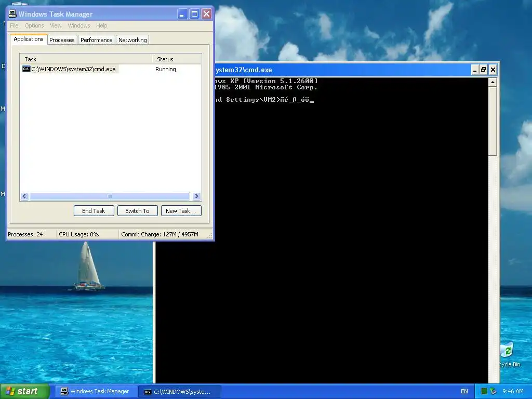Click the New Task... button

(181, 211)
